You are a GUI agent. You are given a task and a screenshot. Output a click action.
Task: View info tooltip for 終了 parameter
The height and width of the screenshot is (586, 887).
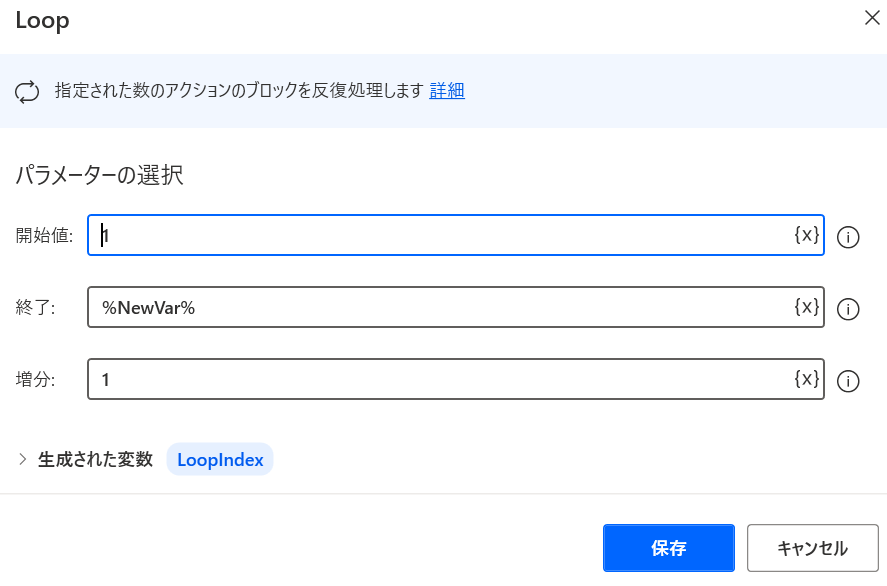pyautogui.click(x=847, y=307)
